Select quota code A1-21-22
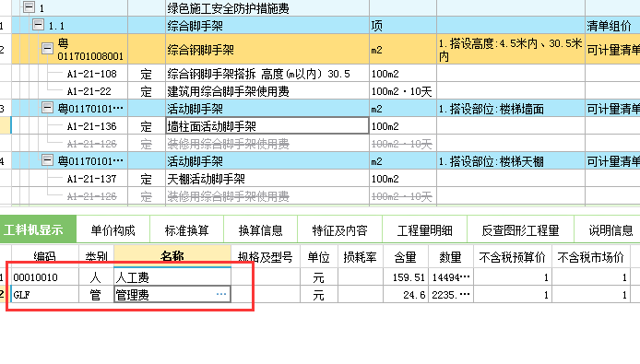The height and width of the screenshot is (364, 640). (89, 91)
